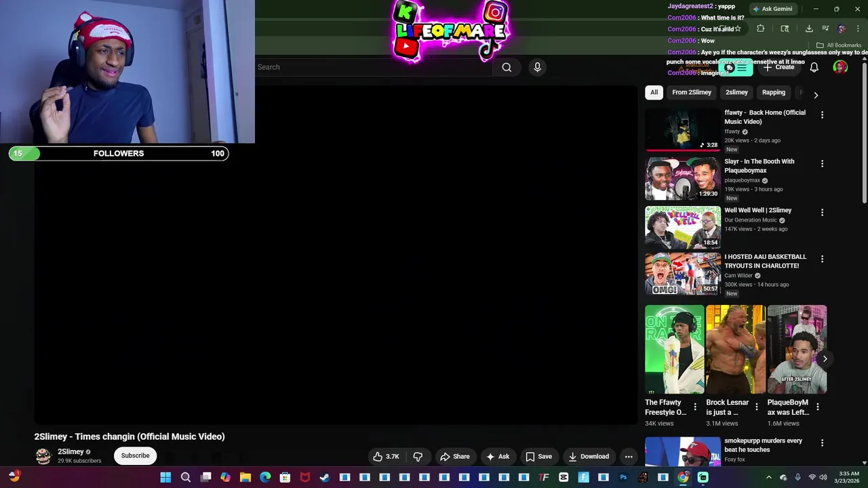Open Task View on taskbar
Viewport: 868px width, 488px height.
205,478
